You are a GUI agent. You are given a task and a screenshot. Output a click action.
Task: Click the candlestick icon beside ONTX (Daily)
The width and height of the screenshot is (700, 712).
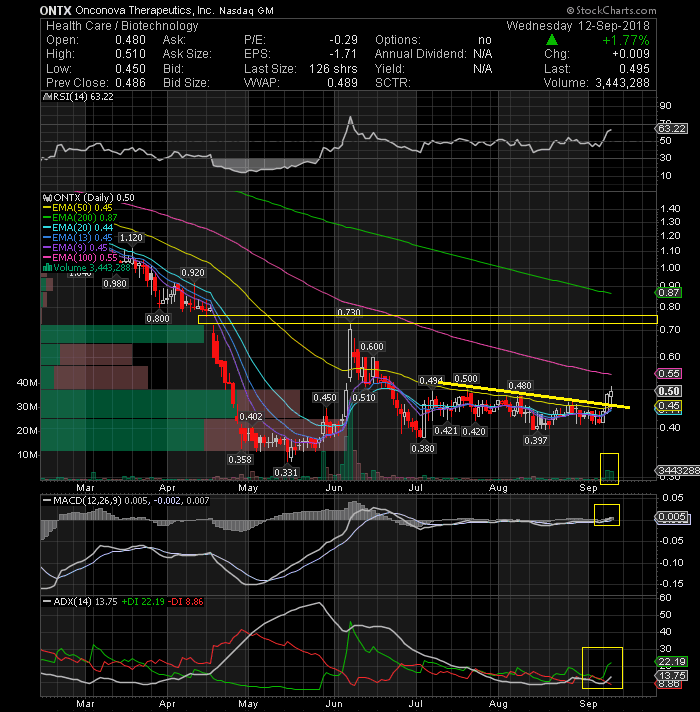click(47, 198)
